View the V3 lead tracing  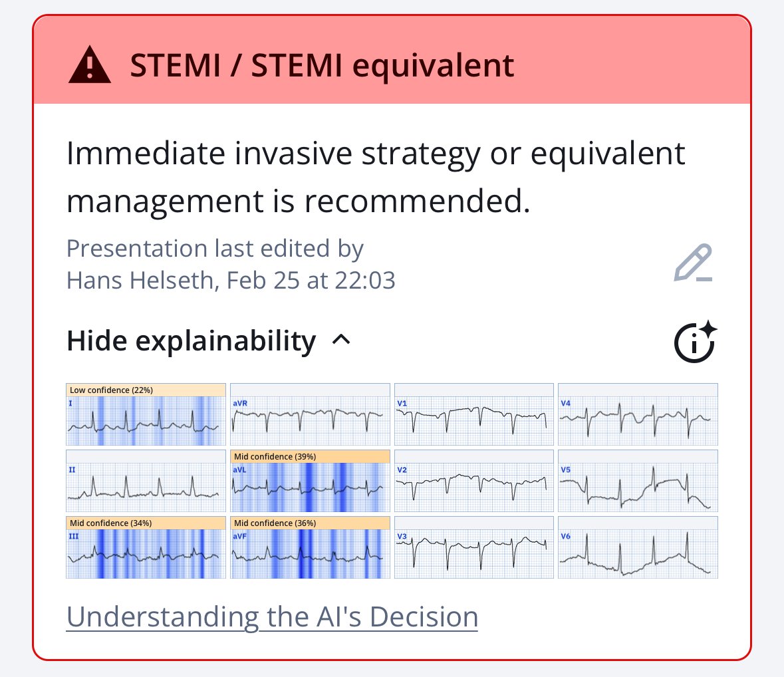[x=474, y=547]
